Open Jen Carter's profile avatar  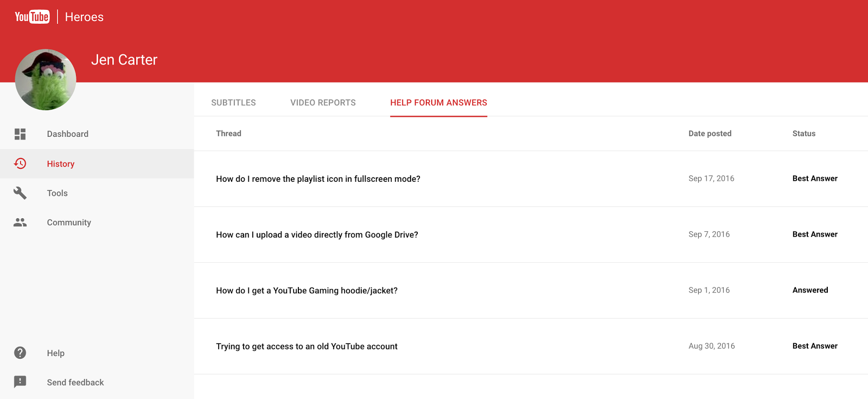tap(46, 80)
